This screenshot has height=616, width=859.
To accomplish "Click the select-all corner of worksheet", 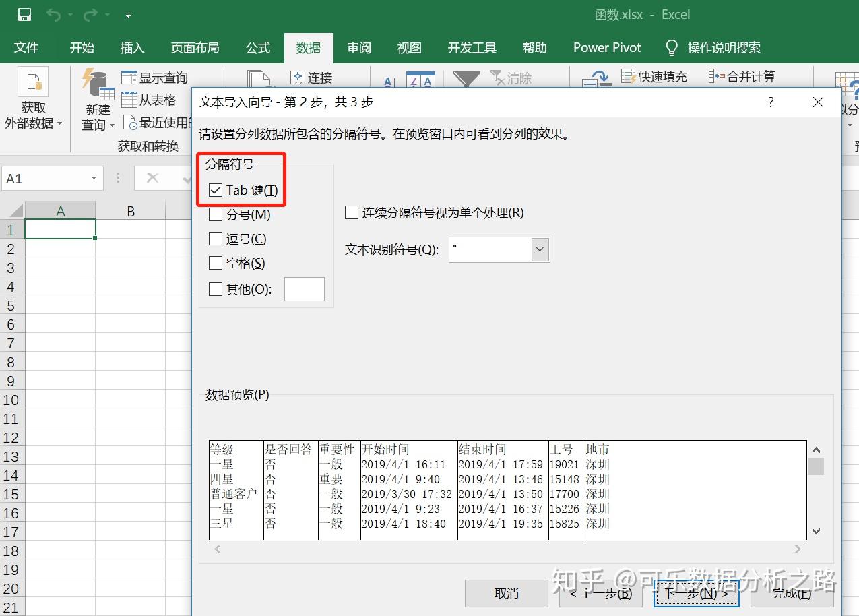I will [12, 211].
